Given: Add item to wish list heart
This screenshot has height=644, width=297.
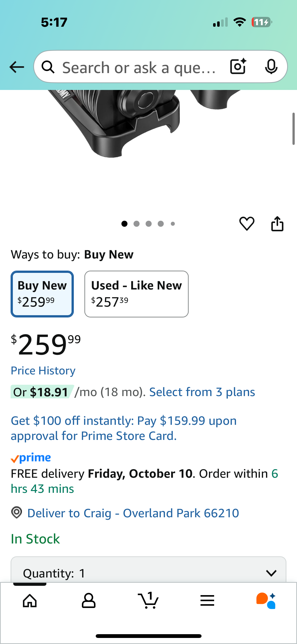Looking at the screenshot, I should pyautogui.click(x=247, y=223).
